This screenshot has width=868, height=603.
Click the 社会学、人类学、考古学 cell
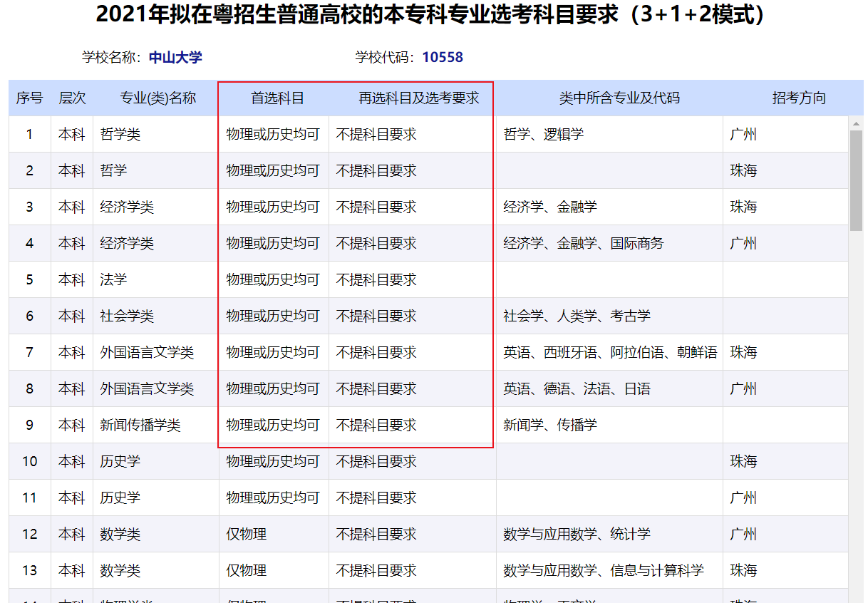pos(577,316)
